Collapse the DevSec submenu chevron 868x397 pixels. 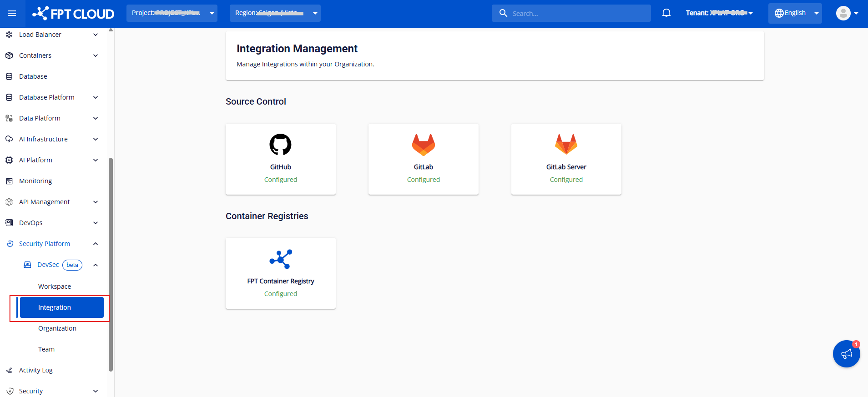coord(96,265)
